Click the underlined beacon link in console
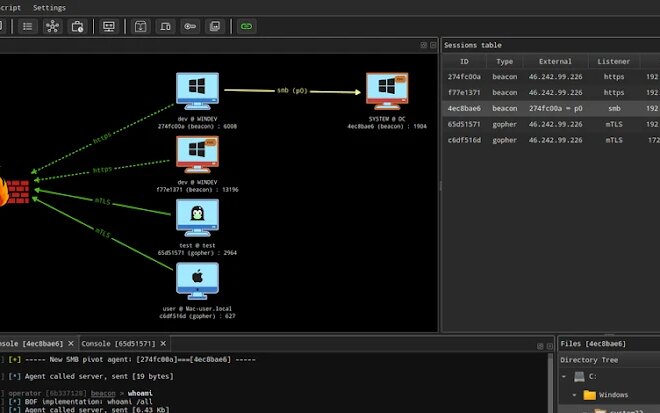 tap(103, 393)
